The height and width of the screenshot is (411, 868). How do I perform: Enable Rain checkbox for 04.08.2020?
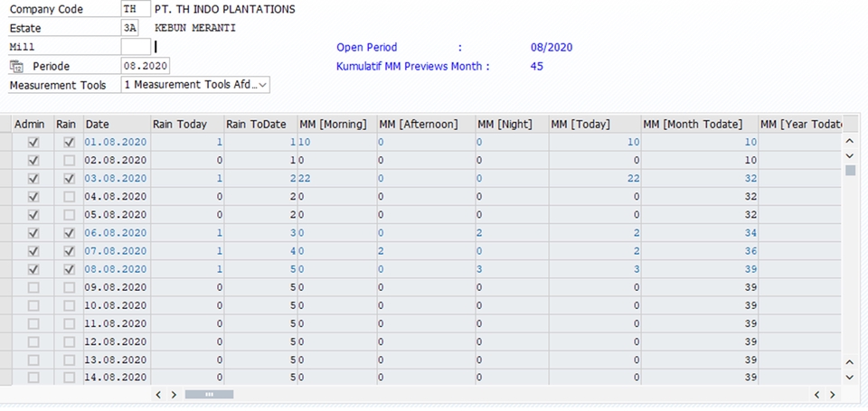70,196
